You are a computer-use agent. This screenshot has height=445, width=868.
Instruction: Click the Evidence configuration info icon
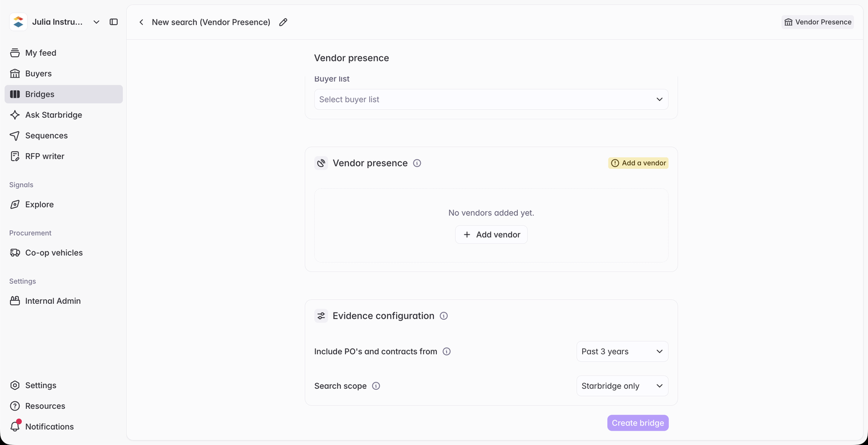point(444,316)
